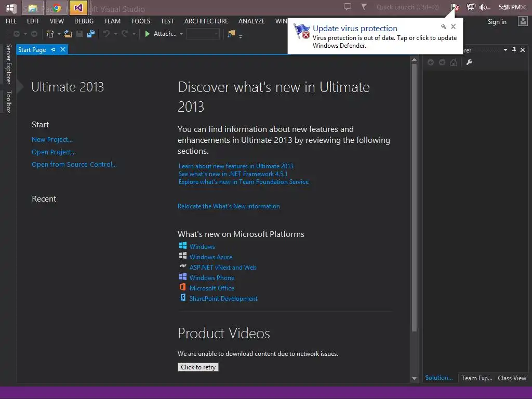The width and height of the screenshot is (532, 399).
Task: Click the Find in Files toolbar icon
Action: click(x=231, y=34)
